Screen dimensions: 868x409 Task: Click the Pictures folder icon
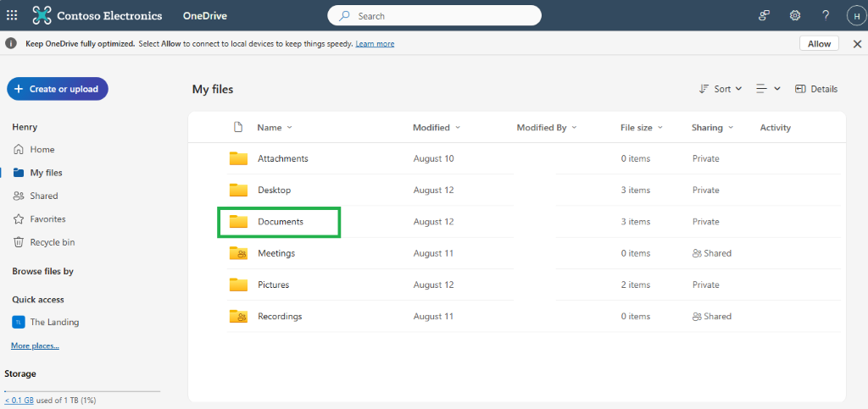pyautogui.click(x=238, y=285)
